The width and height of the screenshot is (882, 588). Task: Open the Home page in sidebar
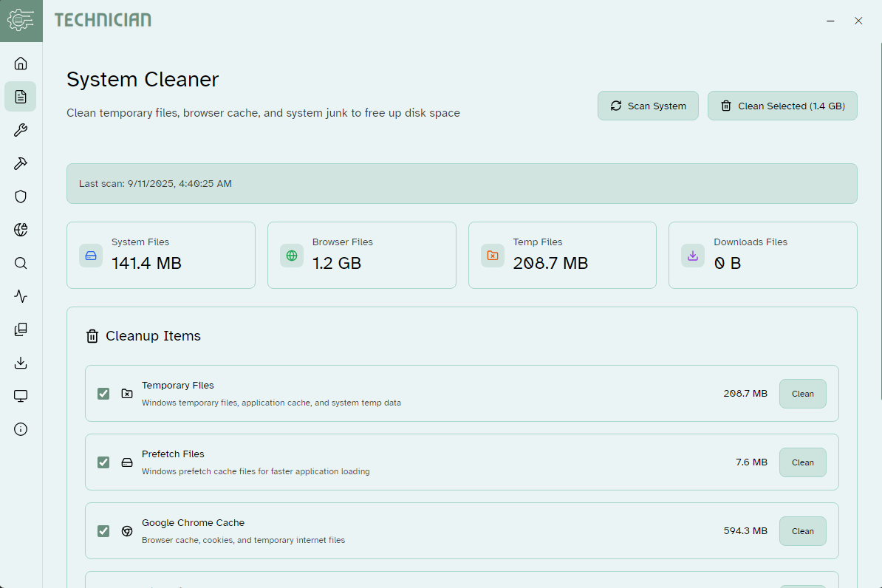(x=21, y=64)
